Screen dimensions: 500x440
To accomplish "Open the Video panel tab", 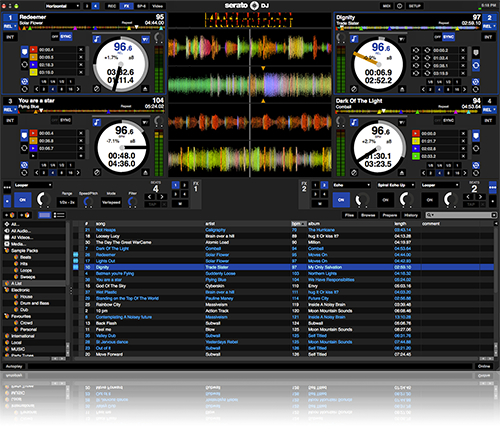I will point(157,6).
